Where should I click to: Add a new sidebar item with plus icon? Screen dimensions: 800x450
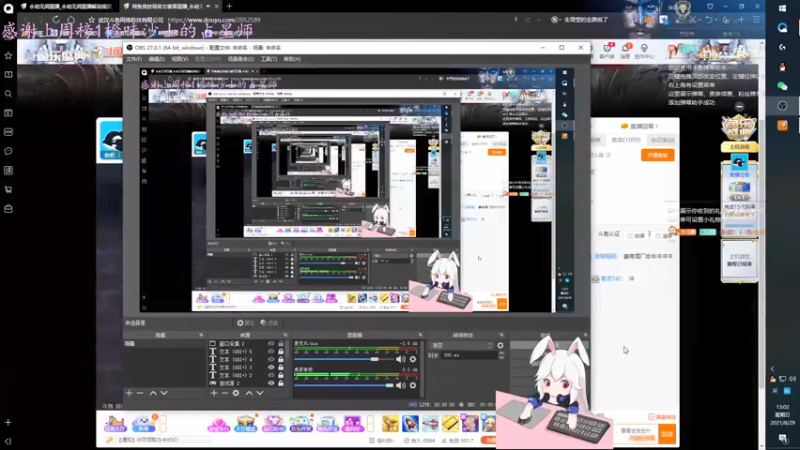[8, 422]
